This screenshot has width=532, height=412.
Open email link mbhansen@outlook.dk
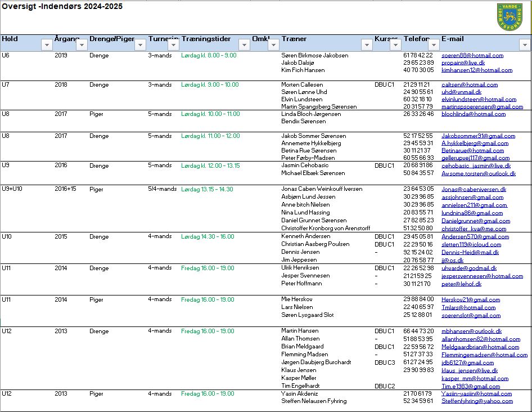click(471, 331)
